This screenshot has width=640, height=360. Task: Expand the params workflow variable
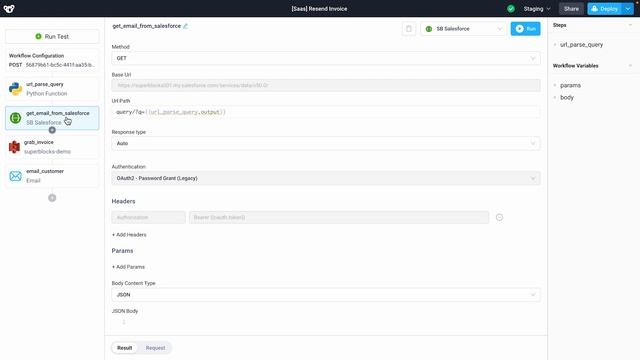[555, 85]
